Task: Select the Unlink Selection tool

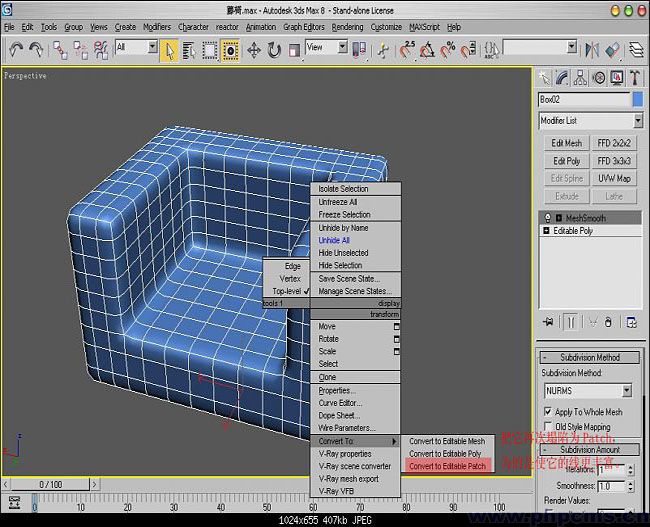Action: (81, 50)
